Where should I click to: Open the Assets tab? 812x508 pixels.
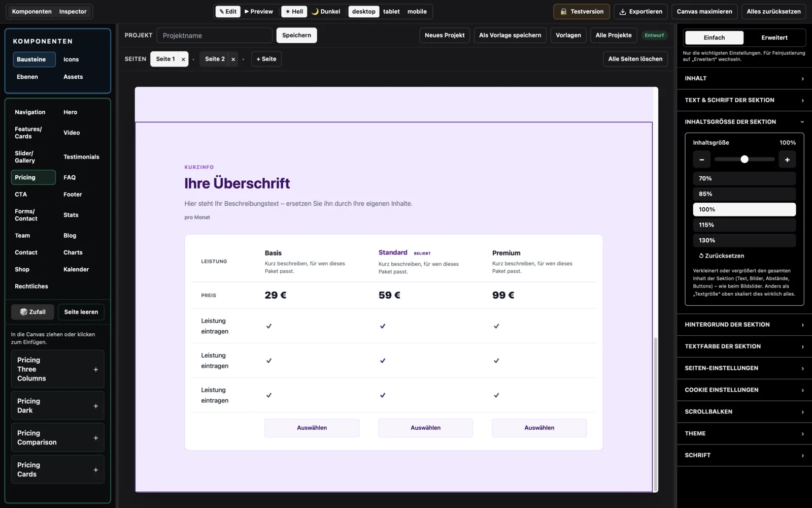click(73, 77)
